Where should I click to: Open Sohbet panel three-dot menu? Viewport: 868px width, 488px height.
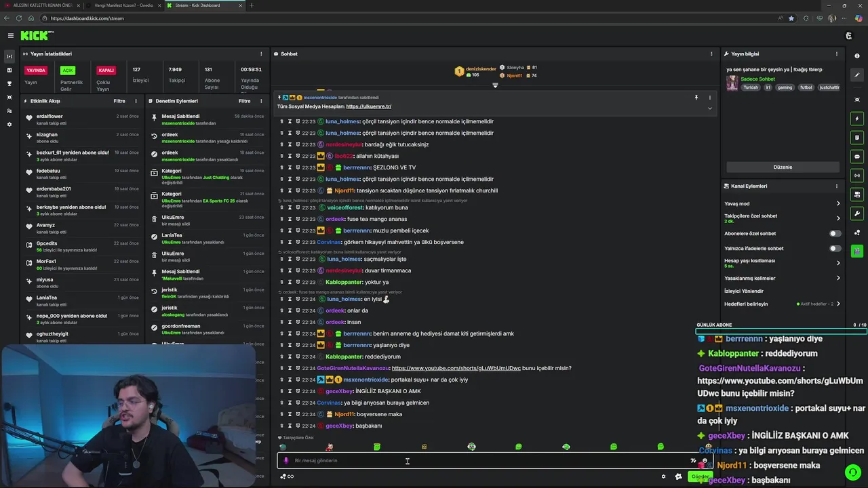click(711, 54)
